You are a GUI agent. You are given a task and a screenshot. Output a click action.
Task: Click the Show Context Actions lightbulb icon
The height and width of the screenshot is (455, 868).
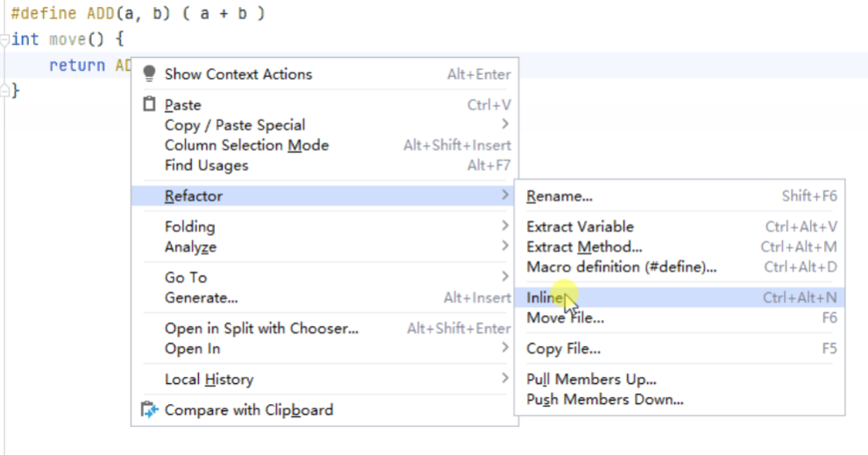149,74
